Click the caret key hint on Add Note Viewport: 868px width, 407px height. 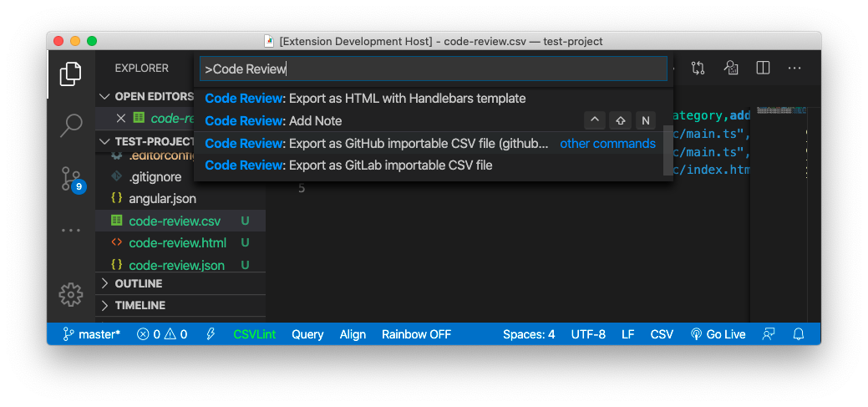[x=594, y=120]
